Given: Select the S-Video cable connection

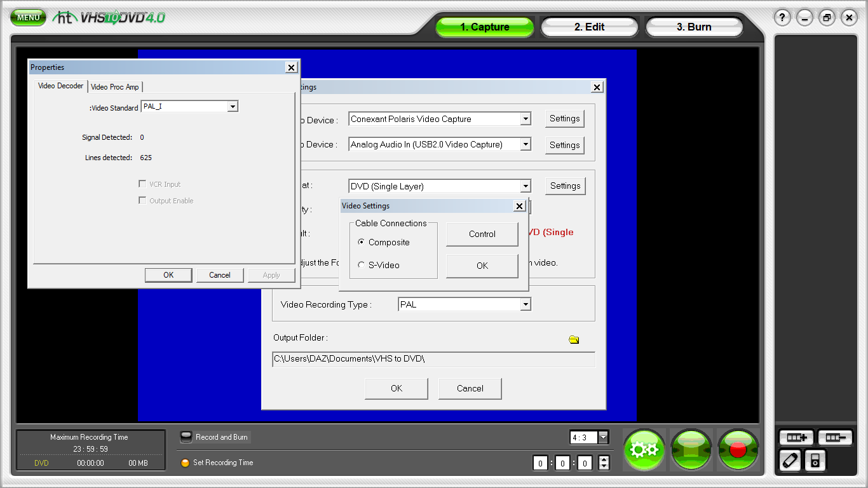Looking at the screenshot, I should (361, 265).
